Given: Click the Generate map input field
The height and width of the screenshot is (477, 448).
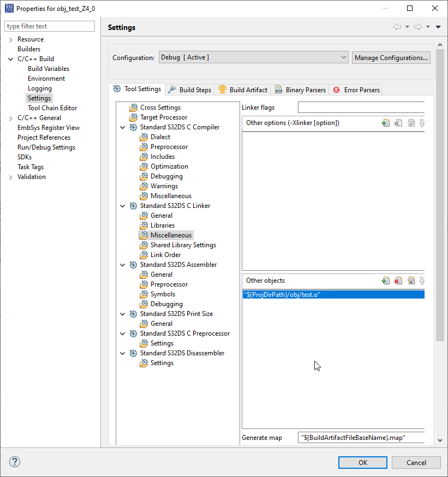Looking at the screenshot, I should click(x=361, y=438).
